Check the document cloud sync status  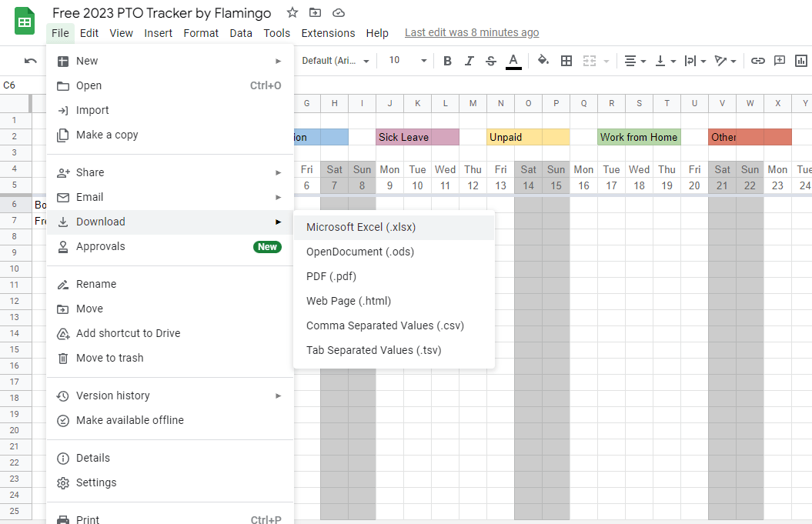coord(338,12)
